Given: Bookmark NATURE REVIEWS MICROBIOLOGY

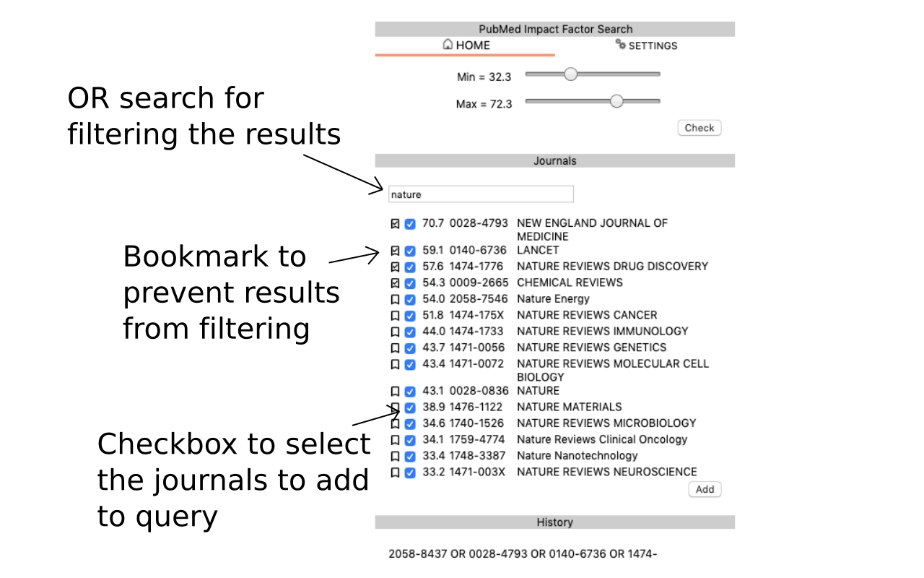Looking at the screenshot, I should tap(395, 423).
